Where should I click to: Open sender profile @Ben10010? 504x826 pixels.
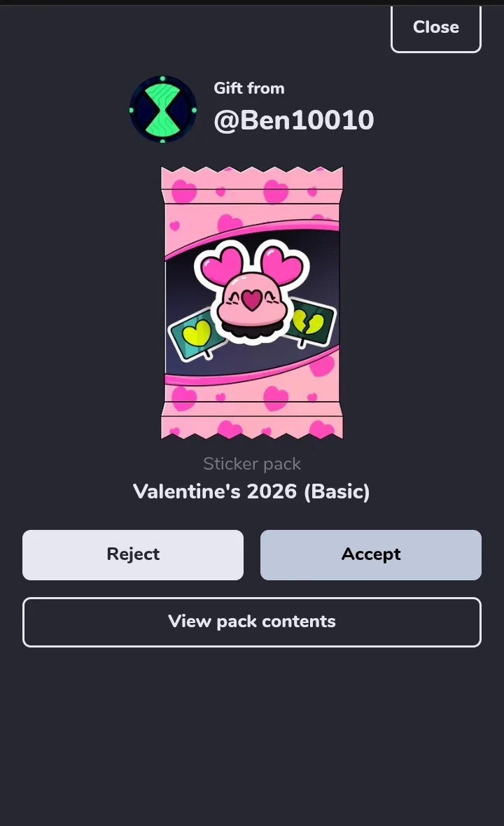click(x=294, y=120)
